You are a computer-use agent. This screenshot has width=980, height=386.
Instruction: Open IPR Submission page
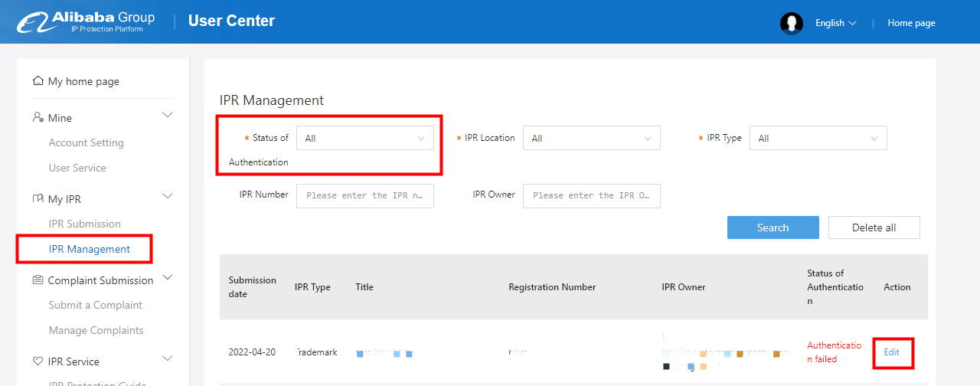point(84,224)
